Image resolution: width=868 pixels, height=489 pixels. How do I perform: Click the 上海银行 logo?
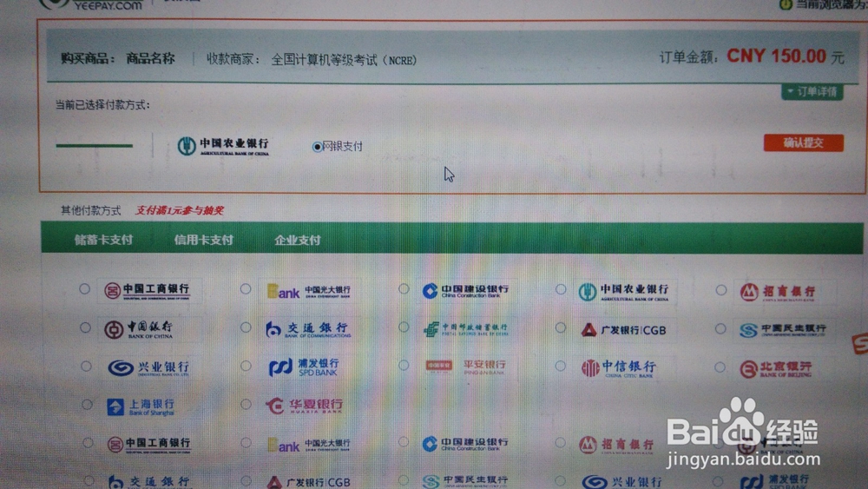point(141,407)
